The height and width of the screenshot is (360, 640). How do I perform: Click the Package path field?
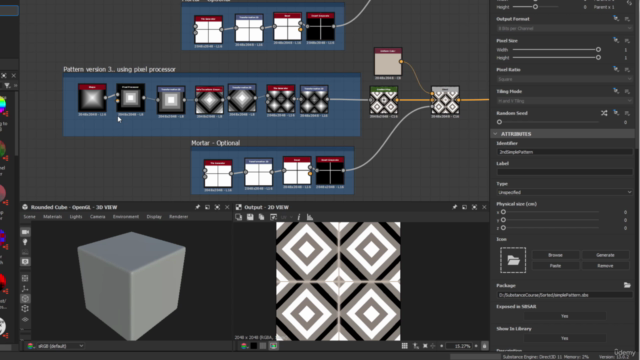point(564,295)
